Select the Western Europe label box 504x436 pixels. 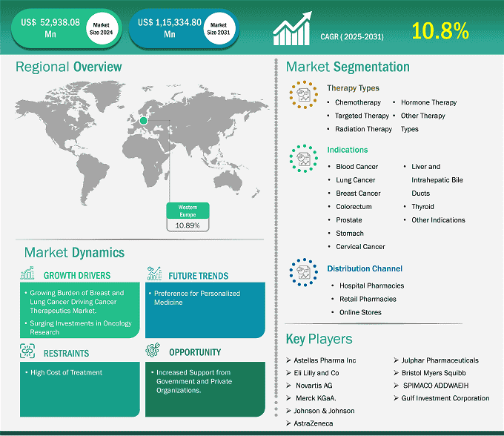pos(188,211)
